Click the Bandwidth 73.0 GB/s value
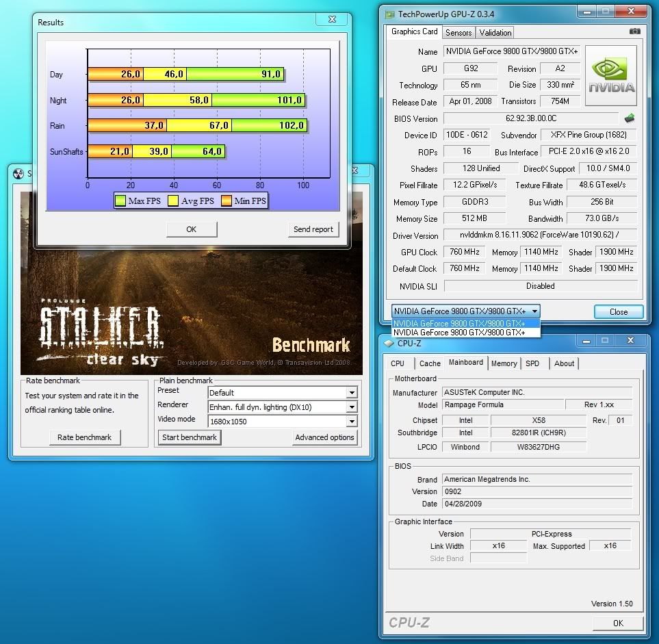The width and height of the screenshot is (659, 644). tap(602, 218)
